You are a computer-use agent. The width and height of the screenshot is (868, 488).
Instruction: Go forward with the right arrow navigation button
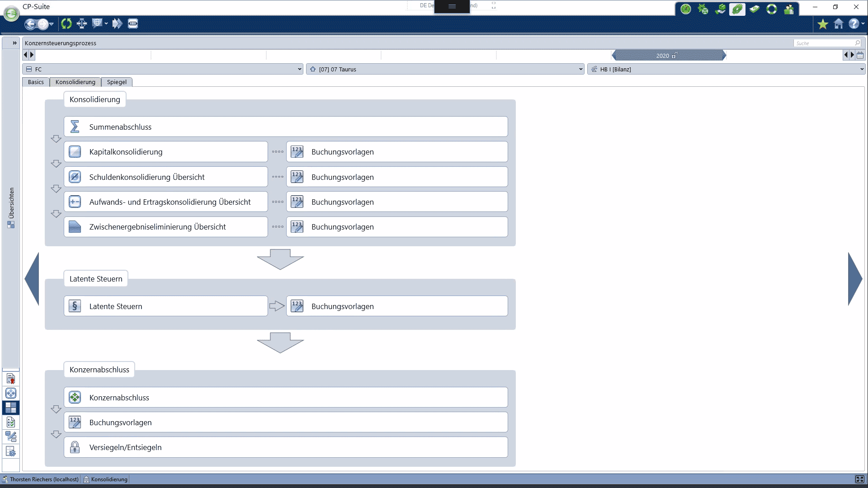[x=43, y=24]
